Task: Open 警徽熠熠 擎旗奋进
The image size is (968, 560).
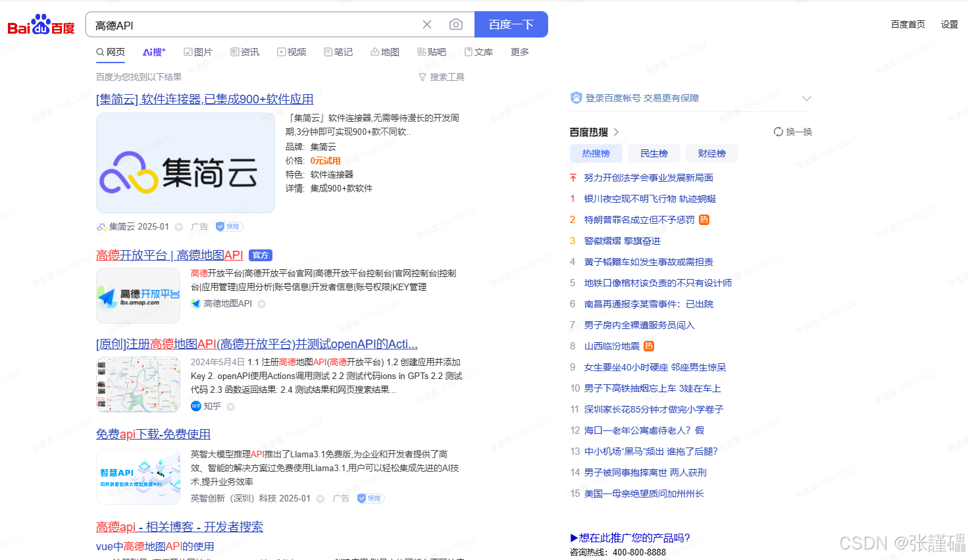Action: point(623,241)
